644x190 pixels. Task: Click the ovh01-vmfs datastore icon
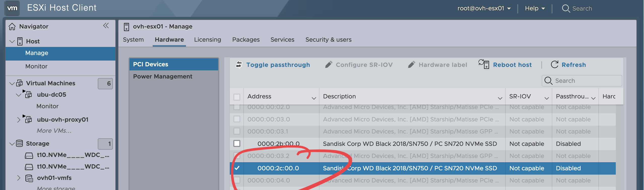point(29,178)
